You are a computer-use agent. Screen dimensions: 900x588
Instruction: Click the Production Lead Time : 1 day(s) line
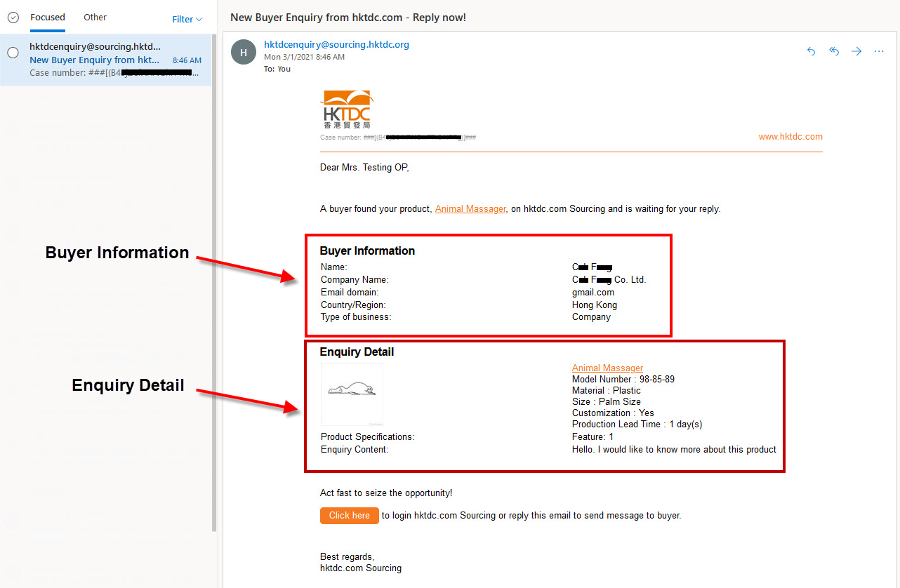point(637,425)
